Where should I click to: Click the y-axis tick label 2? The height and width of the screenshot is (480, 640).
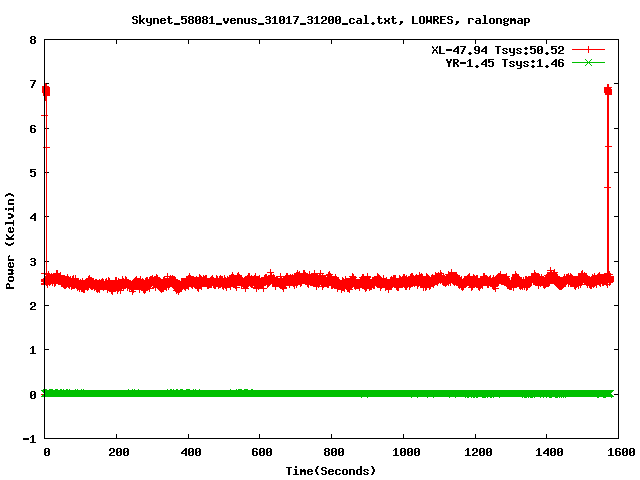point(33,306)
